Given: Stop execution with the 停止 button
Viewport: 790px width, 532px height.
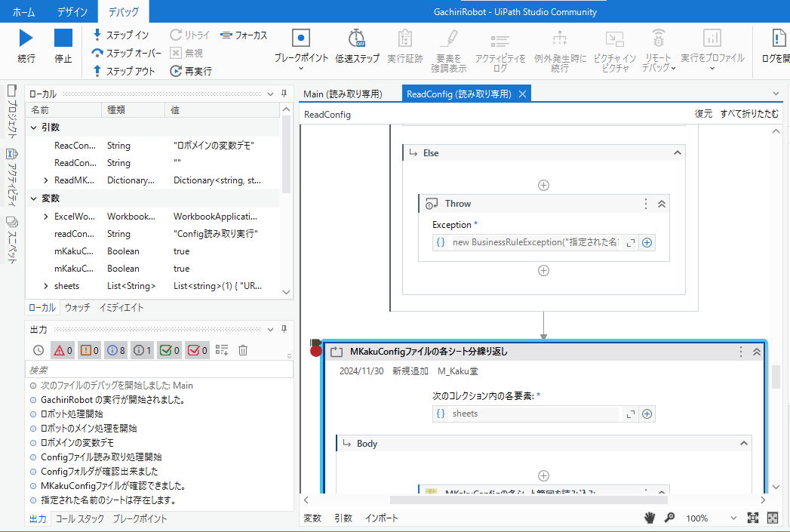Looking at the screenshot, I should click(63, 46).
